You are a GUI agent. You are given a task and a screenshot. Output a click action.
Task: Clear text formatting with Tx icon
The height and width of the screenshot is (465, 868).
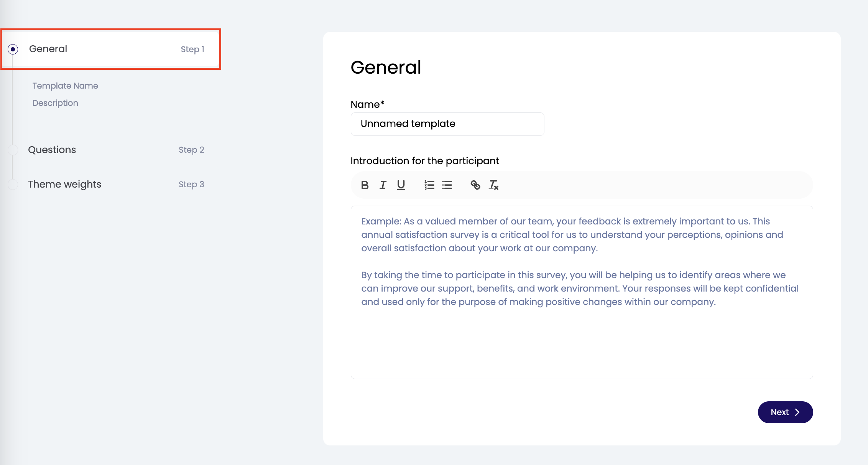coord(493,185)
